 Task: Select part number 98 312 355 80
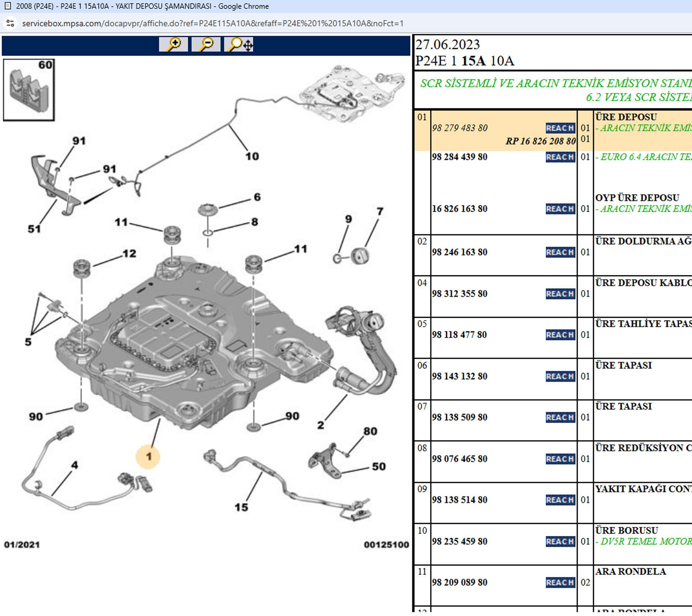459,294
